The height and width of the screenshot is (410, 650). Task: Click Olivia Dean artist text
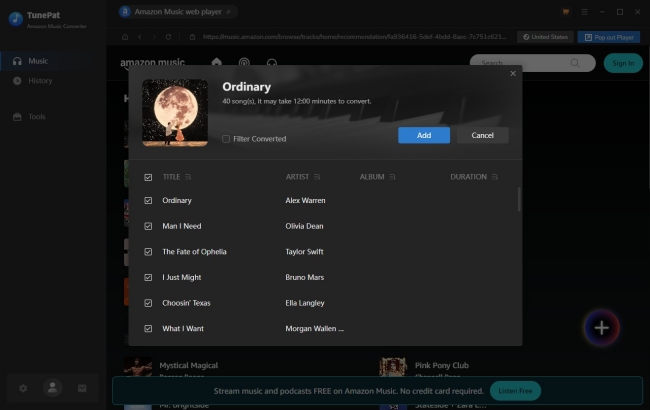304,226
